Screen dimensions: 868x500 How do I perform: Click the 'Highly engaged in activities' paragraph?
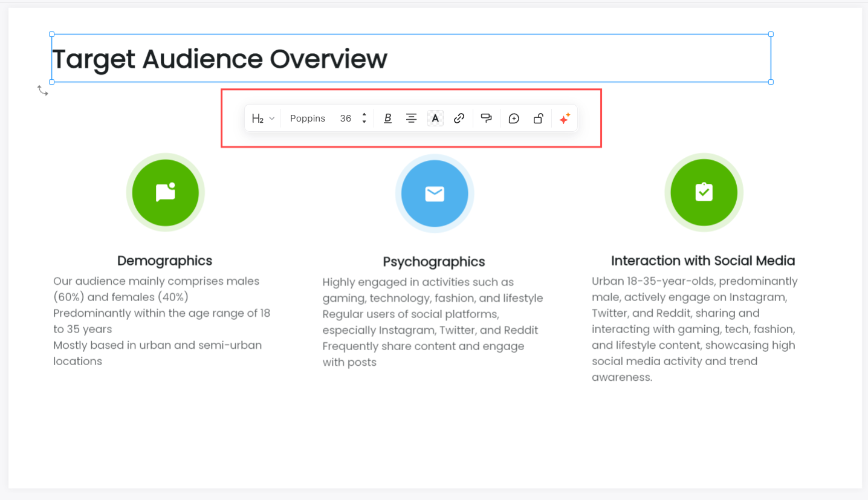pos(433,290)
